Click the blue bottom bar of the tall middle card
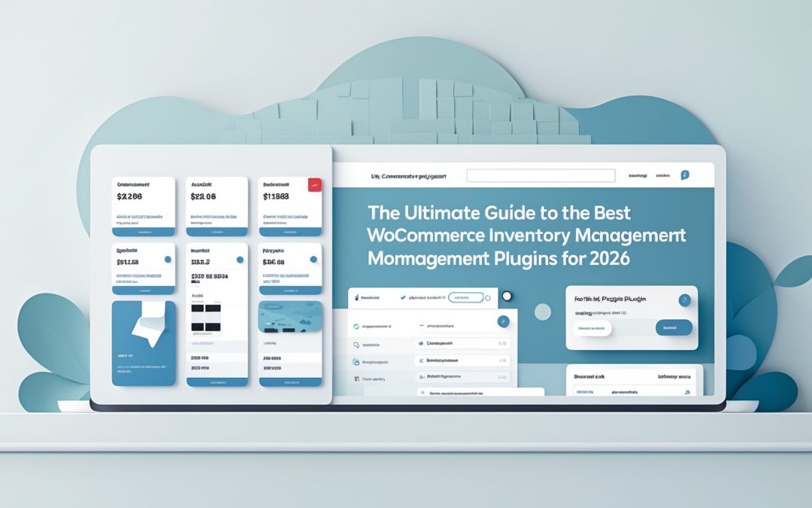The height and width of the screenshot is (508, 812). click(217, 382)
